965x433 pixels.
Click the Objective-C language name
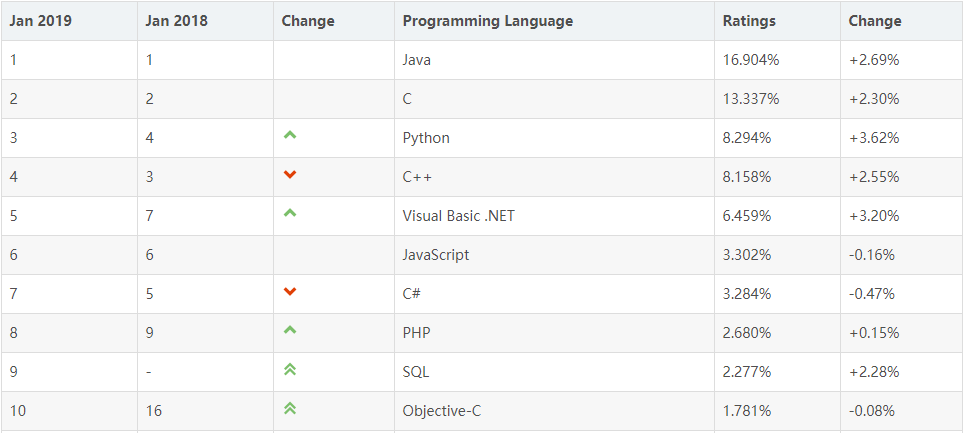point(439,411)
